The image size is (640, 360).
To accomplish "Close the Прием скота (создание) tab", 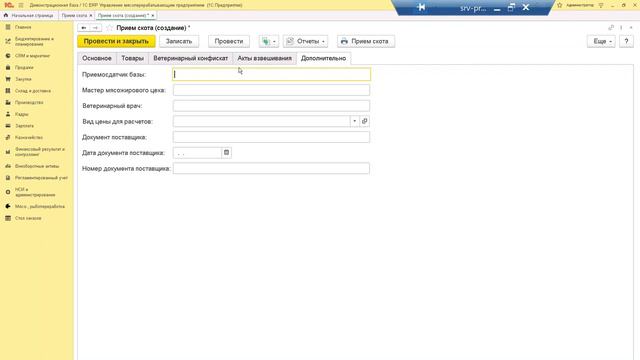I will click(x=153, y=16).
